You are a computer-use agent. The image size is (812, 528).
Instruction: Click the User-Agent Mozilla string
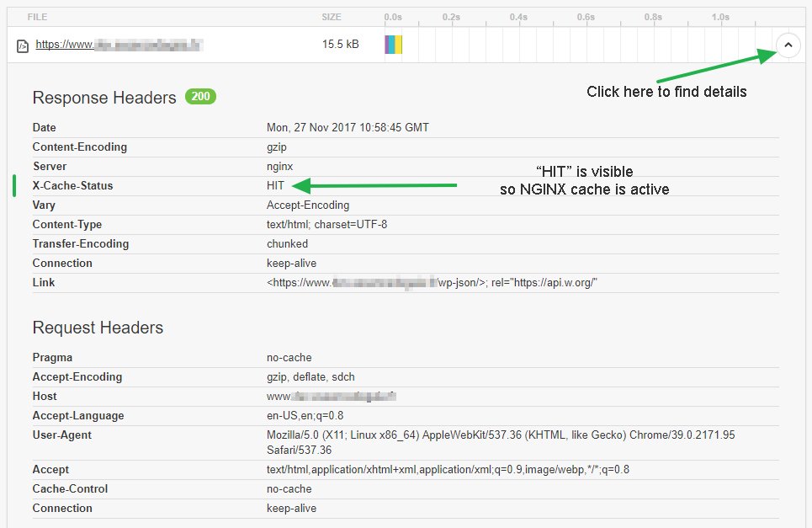click(x=500, y=435)
